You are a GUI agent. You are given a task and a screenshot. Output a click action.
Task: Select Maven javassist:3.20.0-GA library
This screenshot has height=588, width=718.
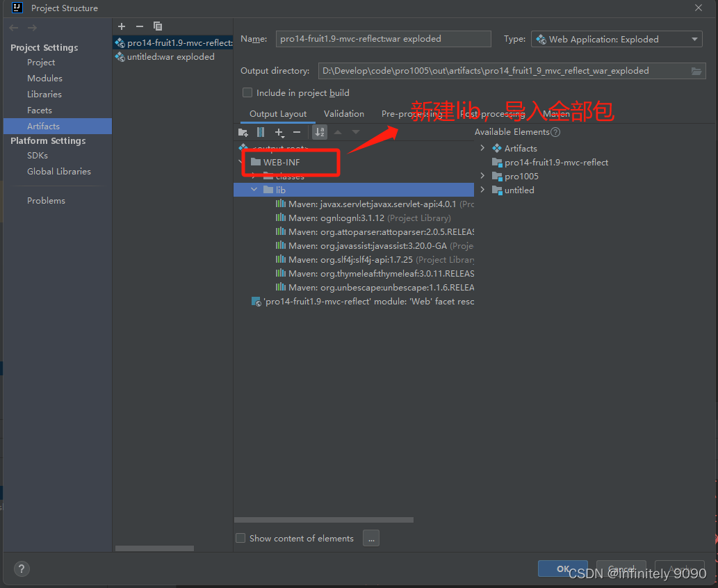tap(374, 246)
